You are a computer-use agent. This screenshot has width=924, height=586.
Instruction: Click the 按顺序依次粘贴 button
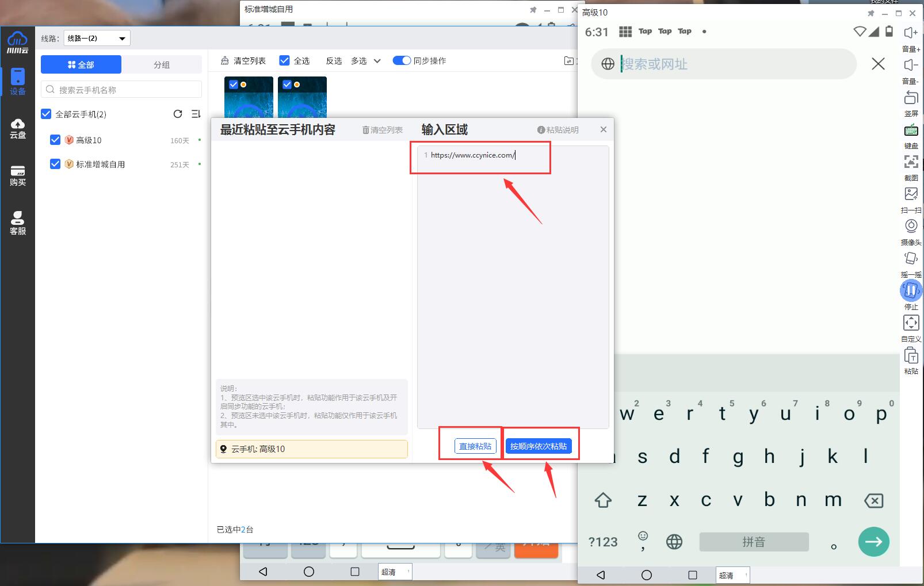[539, 446]
